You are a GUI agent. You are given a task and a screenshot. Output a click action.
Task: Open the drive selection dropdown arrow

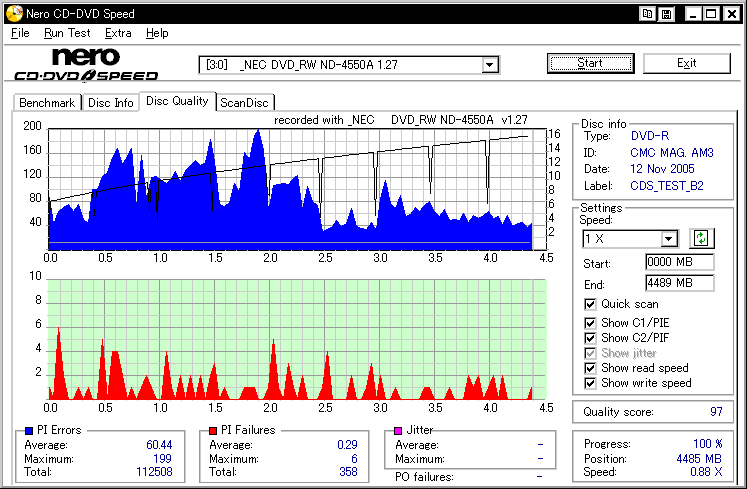click(x=489, y=65)
